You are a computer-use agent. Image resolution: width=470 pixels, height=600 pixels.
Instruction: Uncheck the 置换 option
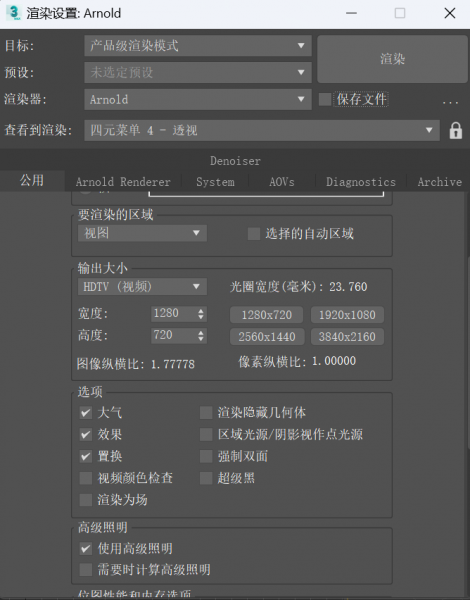[x=86, y=456]
